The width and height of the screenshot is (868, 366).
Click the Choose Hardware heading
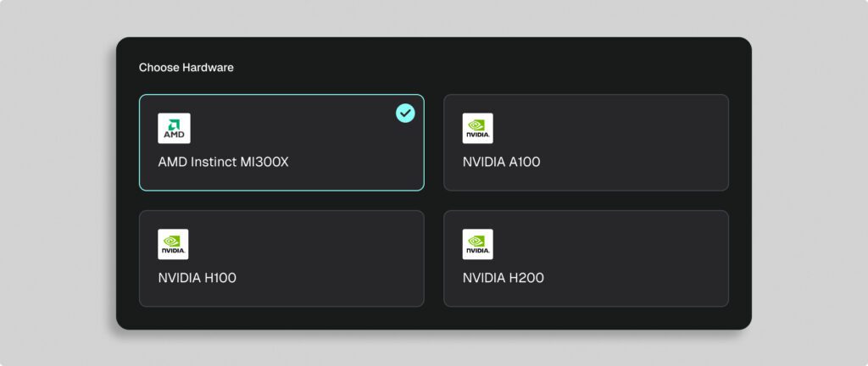click(186, 68)
